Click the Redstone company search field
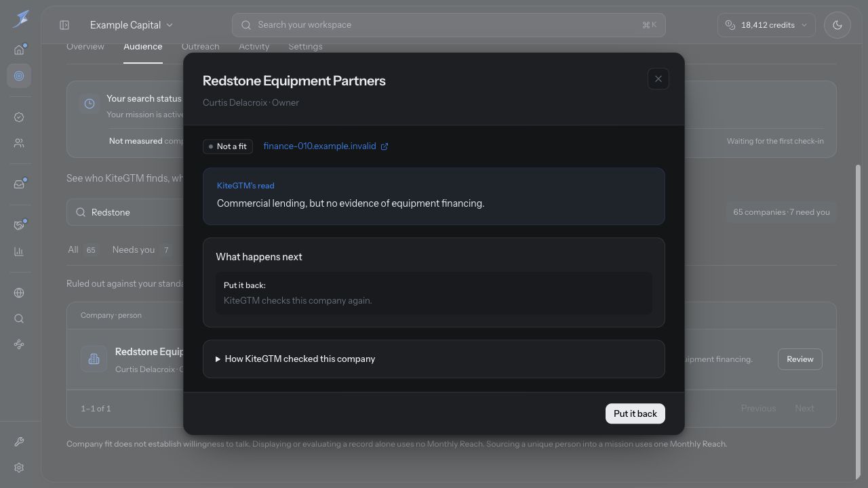The image size is (868, 488). (125, 212)
